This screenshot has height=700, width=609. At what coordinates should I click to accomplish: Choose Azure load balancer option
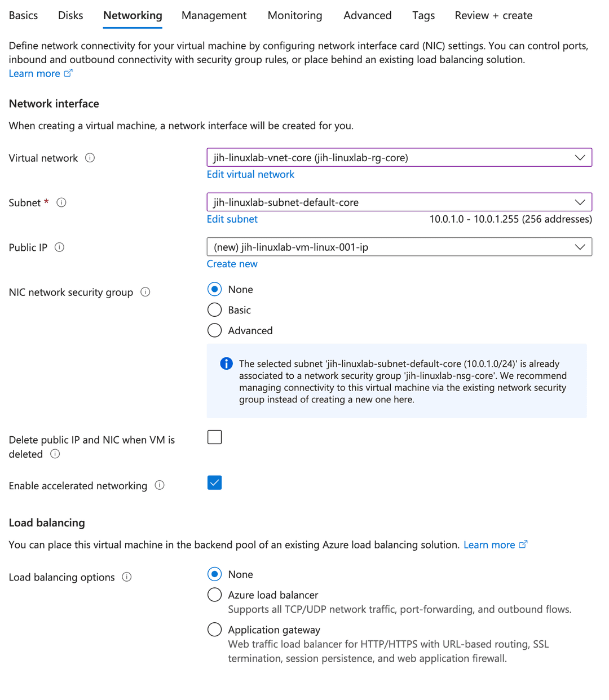pos(214,595)
